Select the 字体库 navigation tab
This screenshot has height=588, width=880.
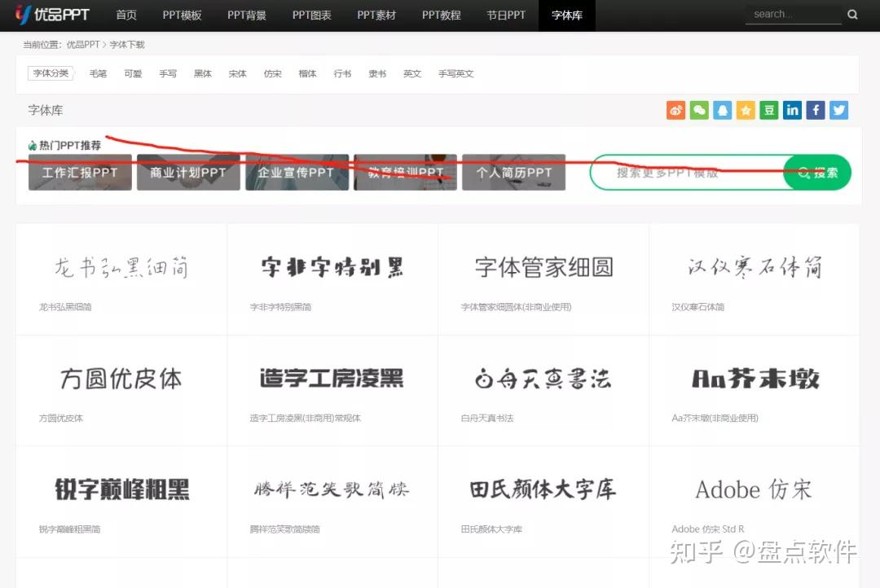coord(567,15)
